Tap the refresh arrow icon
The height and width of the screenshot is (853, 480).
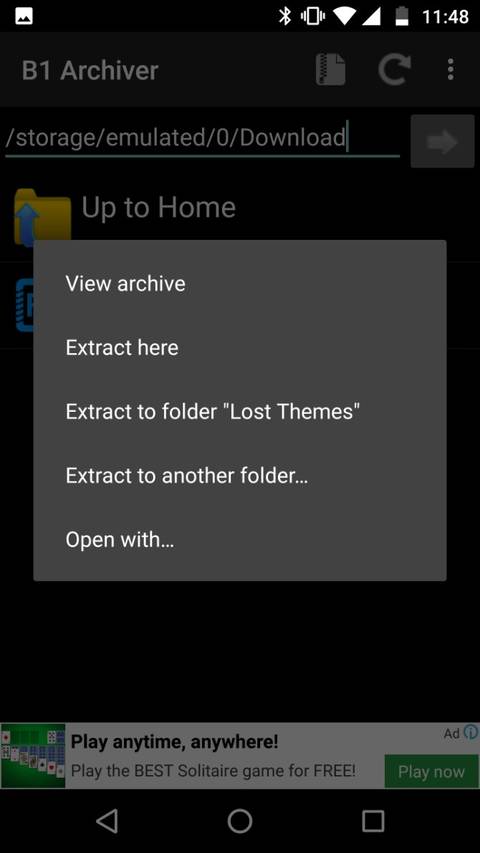point(393,70)
